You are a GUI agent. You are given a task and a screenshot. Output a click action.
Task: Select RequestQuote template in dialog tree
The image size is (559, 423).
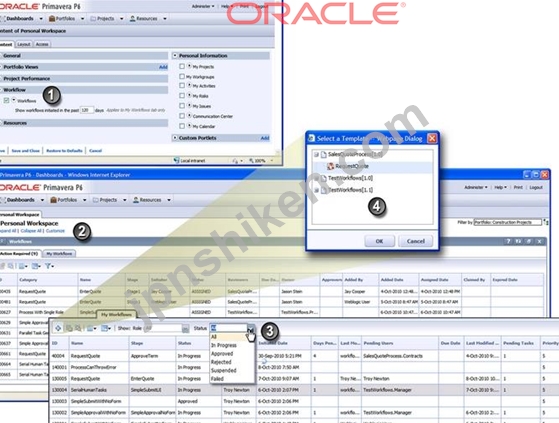[x=352, y=166]
